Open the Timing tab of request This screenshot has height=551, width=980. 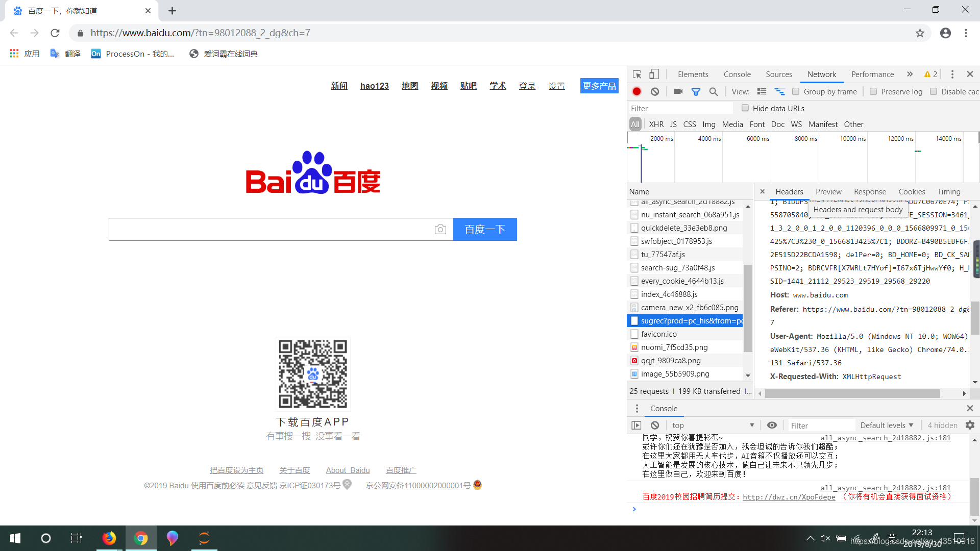tap(949, 192)
